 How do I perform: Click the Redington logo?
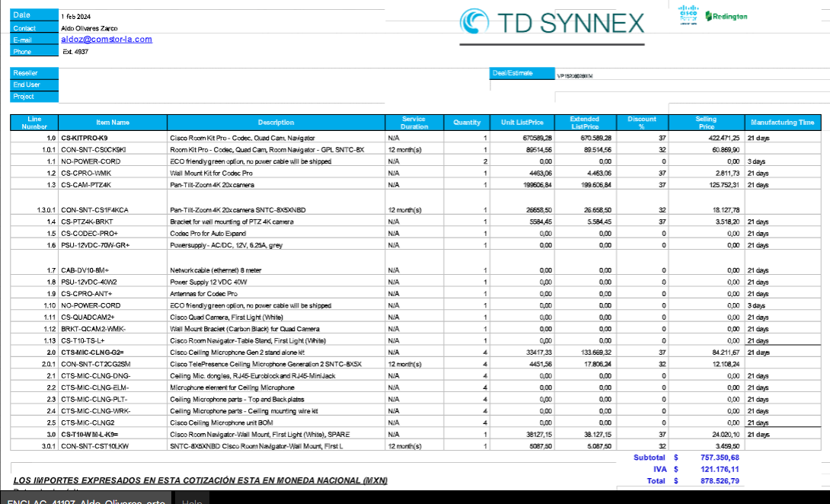[726, 17]
